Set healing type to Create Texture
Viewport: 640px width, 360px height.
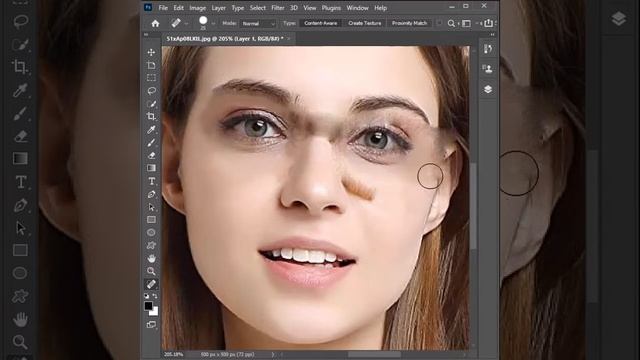pos(364,23)
